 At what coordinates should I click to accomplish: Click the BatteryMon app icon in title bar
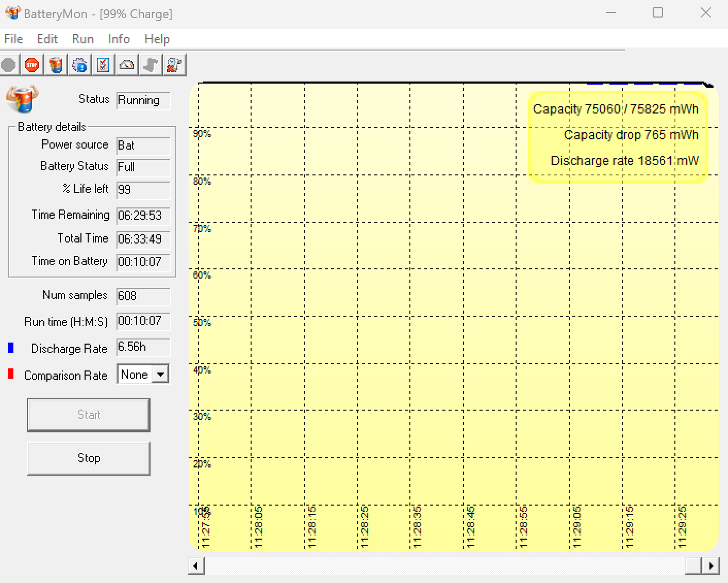pos(13,13)
